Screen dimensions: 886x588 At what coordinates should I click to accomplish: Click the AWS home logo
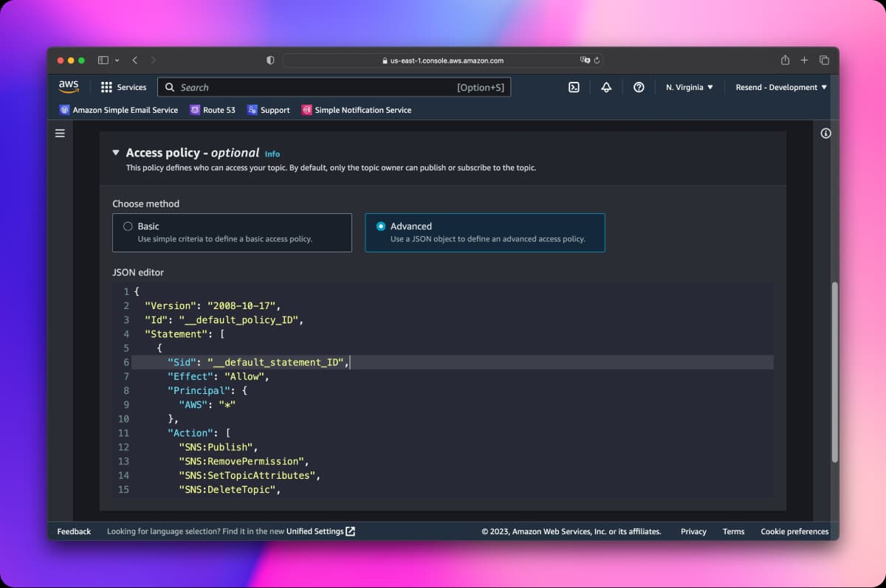point(68,86)
